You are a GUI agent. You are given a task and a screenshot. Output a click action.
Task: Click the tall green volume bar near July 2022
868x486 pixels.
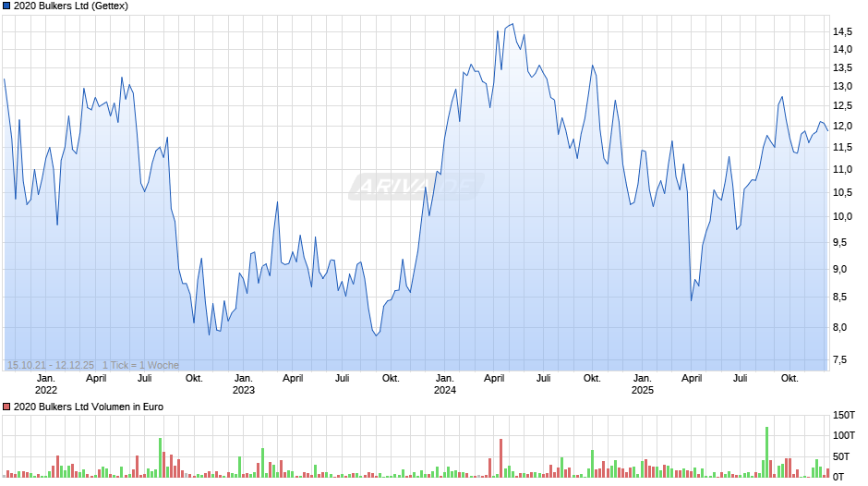coord(160,457)
